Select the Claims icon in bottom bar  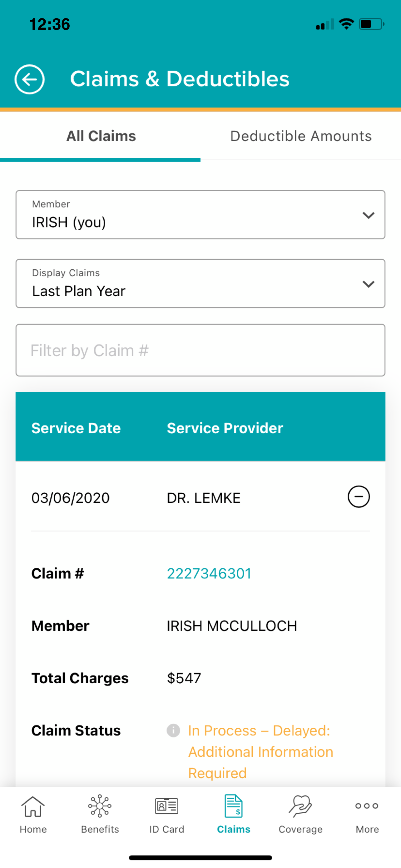(234, 806)
